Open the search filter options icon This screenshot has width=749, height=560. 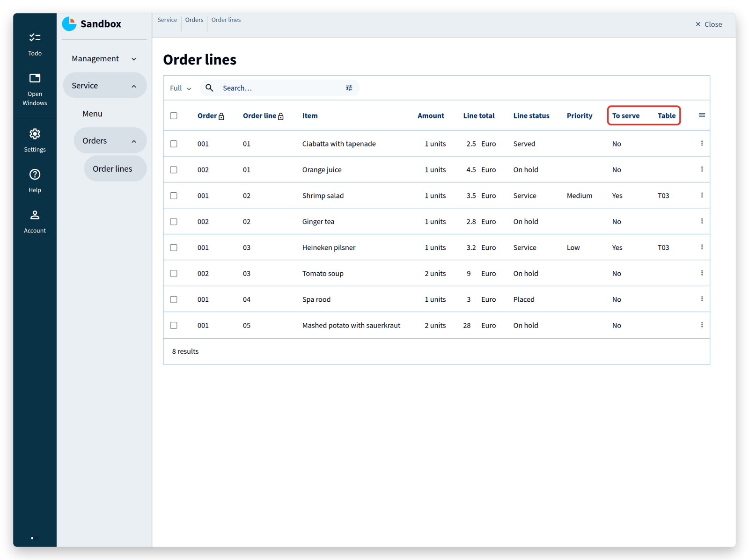(349, 88)
